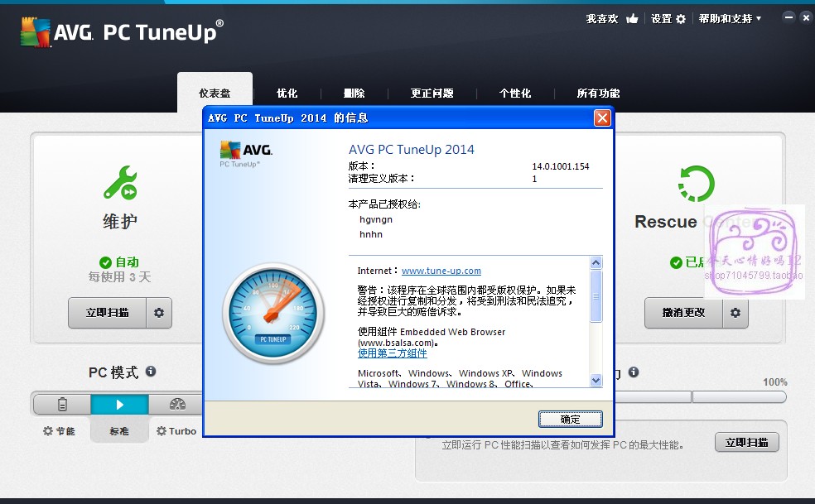Click 确定 to dismiss the dialog
This screenshot has width=815, height=504.
tap(570, 419)
